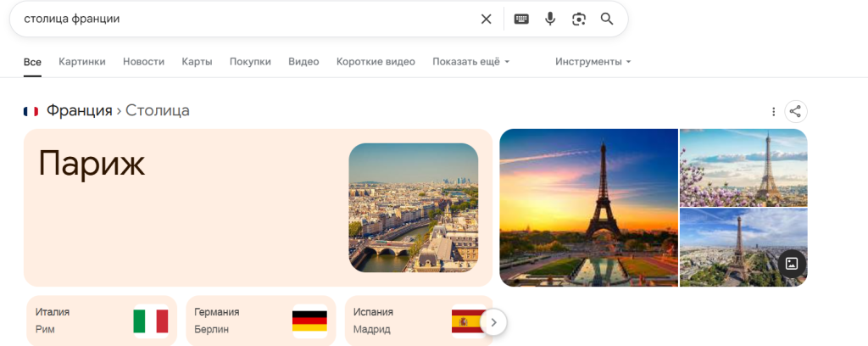This screenshot has height=346, width=868.
Task: Start voice search with microphone icon
Action: click(x=549, y=20)
